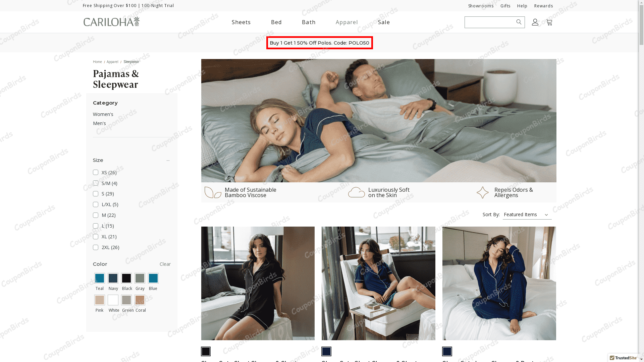The width and height of the screenshot is (644, 362).
Task: Click the Repels Odors sparkle icon
Action: coord(483,192)
